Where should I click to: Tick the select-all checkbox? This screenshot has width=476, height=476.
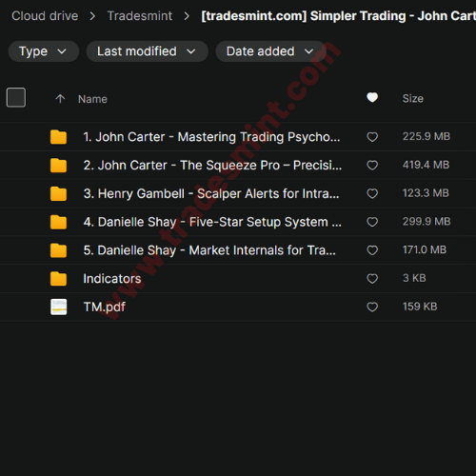[16, 97]
